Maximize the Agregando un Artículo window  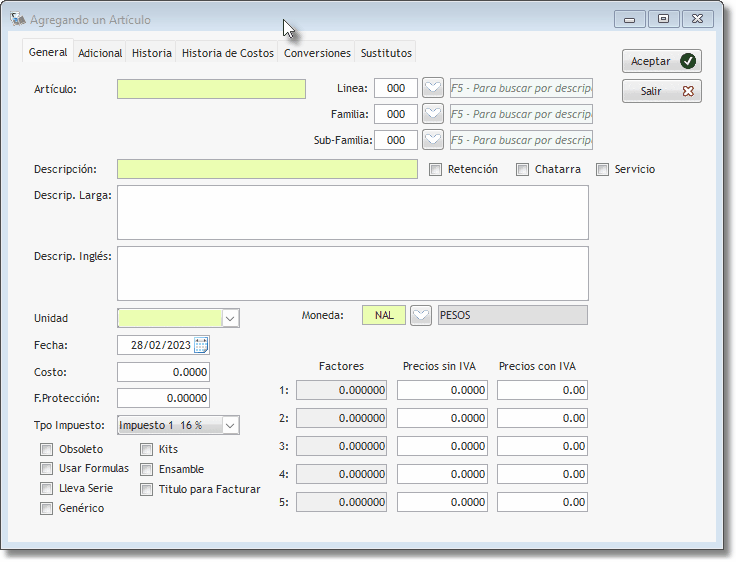pos(663,19)
